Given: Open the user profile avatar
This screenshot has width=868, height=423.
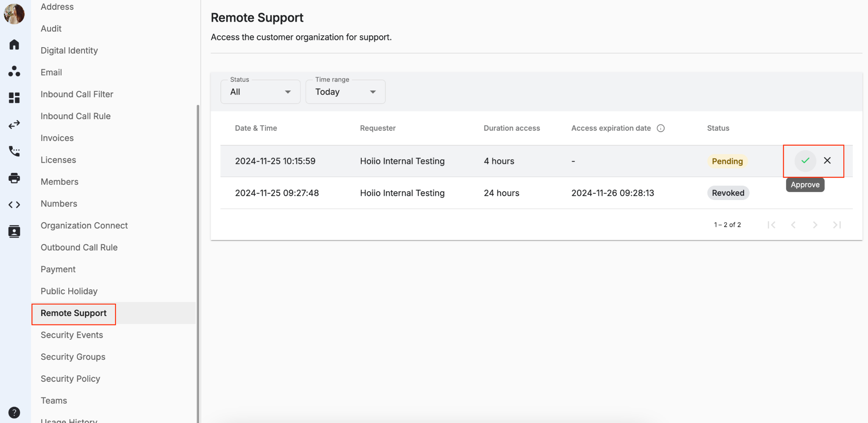Looking at the screenshot, I should pyautogui.click(x=14, y=14).
